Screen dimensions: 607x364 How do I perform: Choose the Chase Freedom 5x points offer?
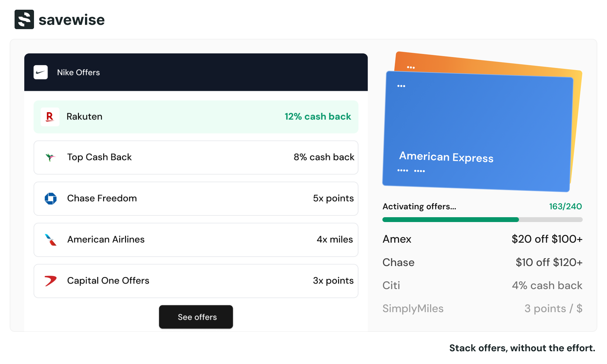tap(196, 199)
